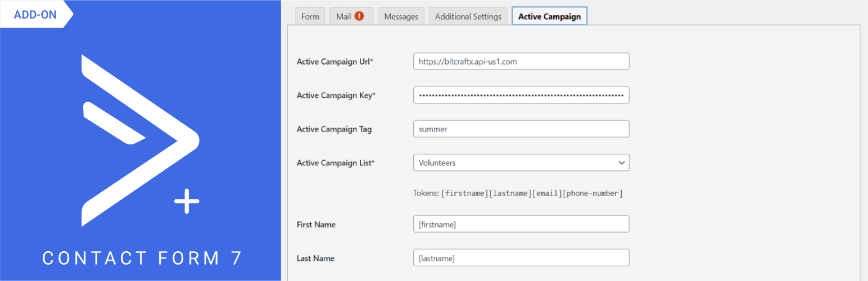
Task: Click the [phone-number] token text
Action: 593,193
